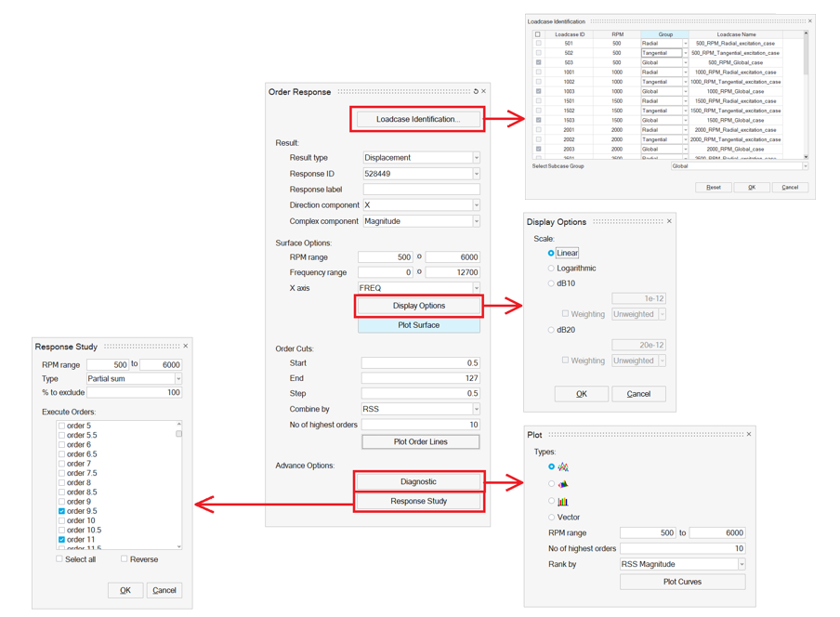Click the reset icon in Order Response header
840x617 pixels.
click(476, 92)
